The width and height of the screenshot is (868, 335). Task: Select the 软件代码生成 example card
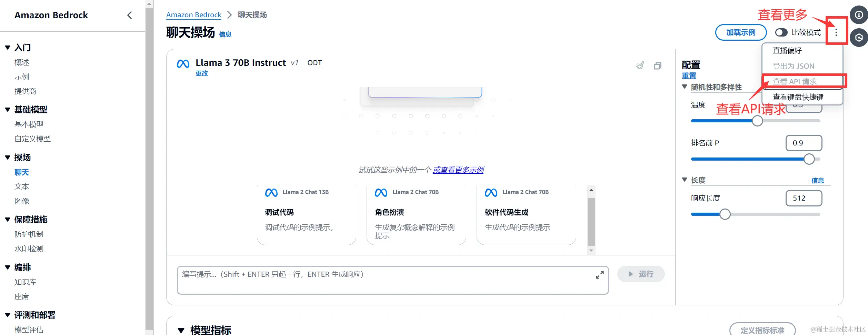(x=526, y=215)
